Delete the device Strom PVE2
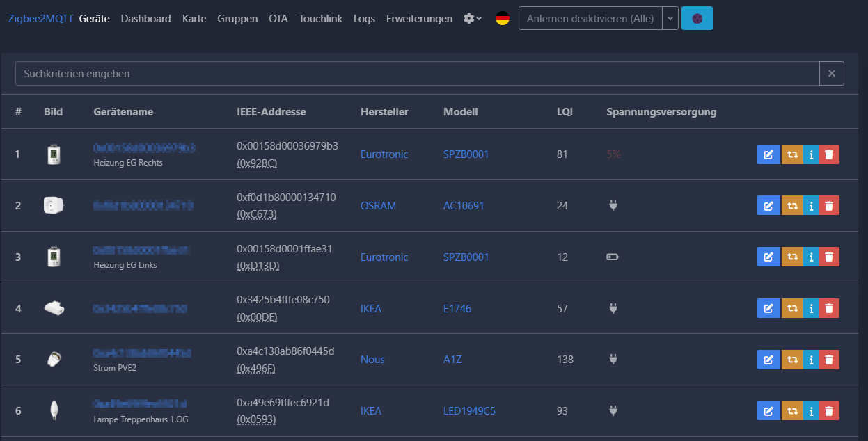868x441 pixels. [828, 360]
